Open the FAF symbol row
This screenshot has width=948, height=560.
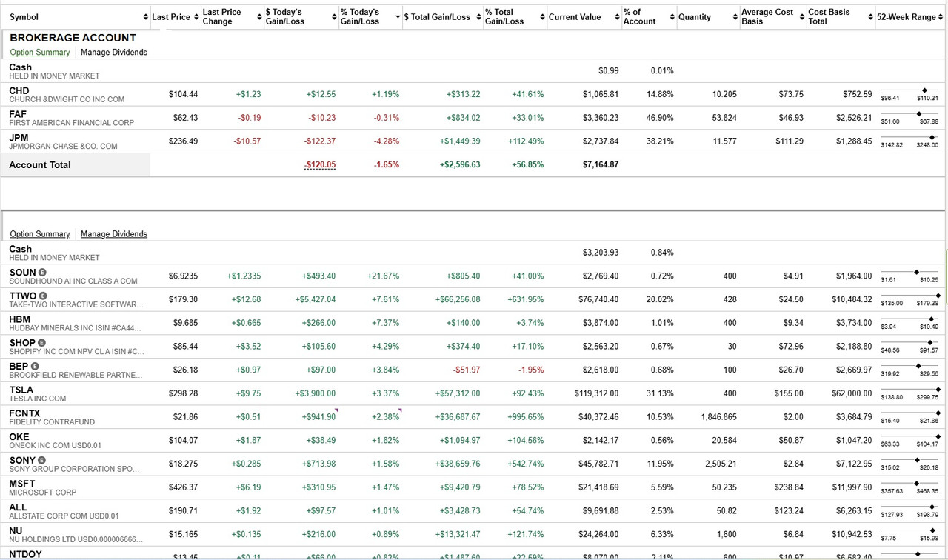18,114
